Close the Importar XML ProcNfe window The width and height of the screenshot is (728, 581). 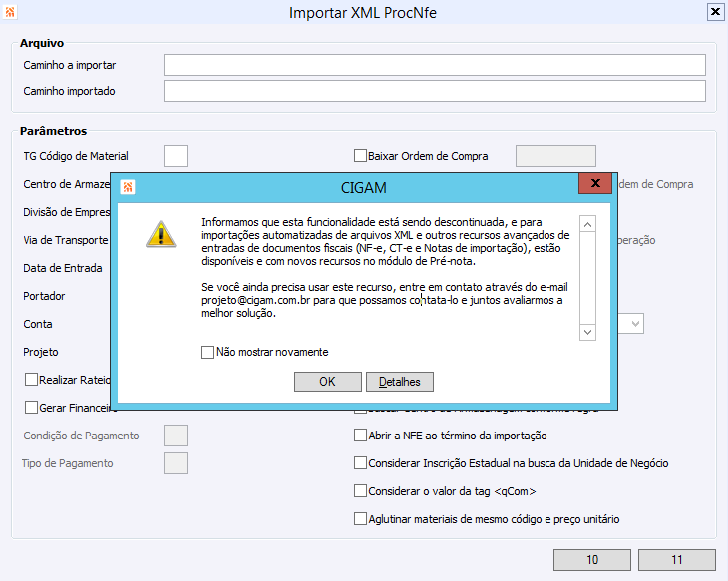pos(715,12)
